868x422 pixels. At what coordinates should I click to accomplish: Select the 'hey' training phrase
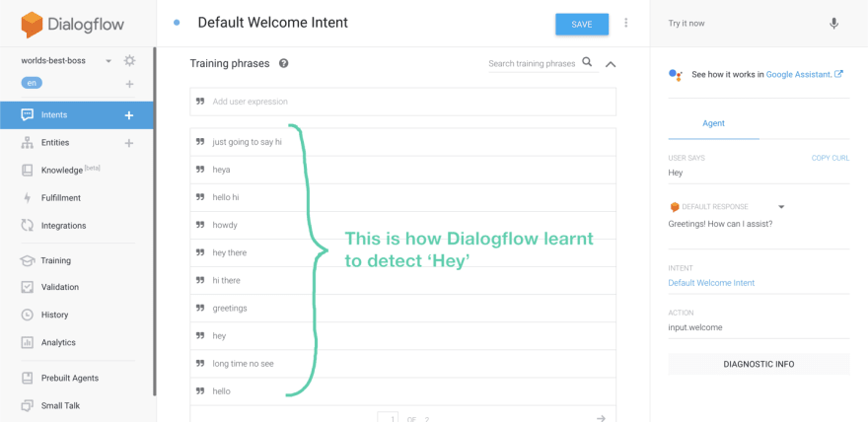click(403, 335)
